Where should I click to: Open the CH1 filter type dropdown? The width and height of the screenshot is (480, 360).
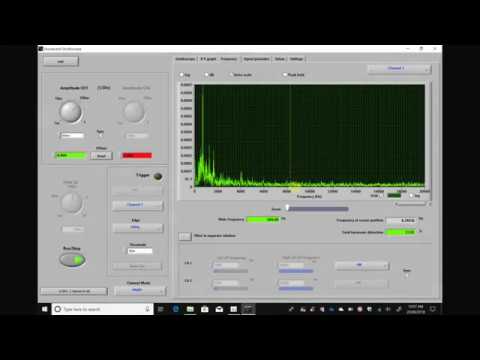(362, 265)
